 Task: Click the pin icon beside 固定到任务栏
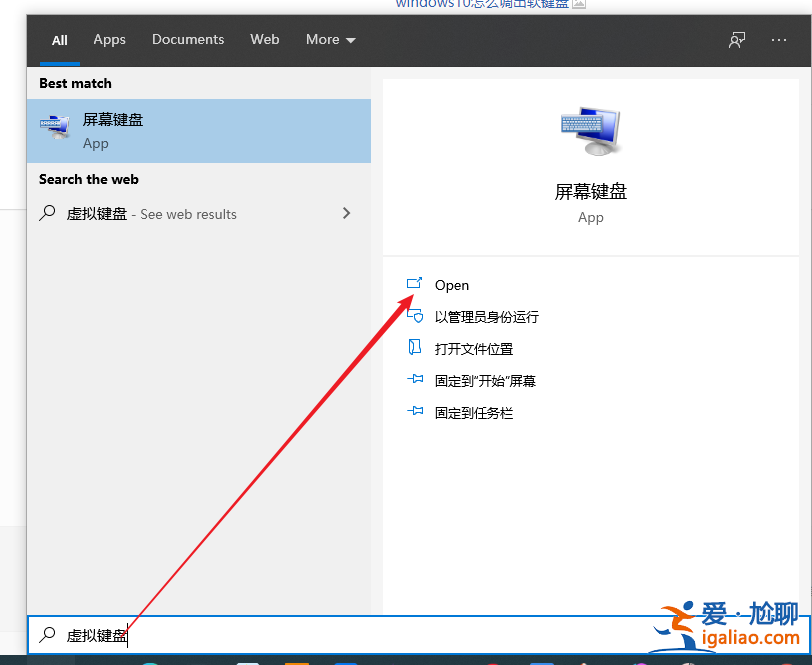415,413
